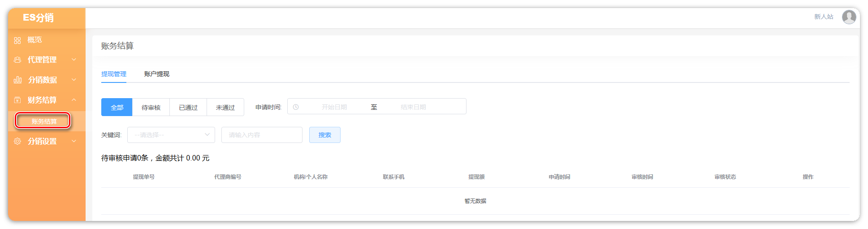Click the clock icon in date range

(296, 107)
